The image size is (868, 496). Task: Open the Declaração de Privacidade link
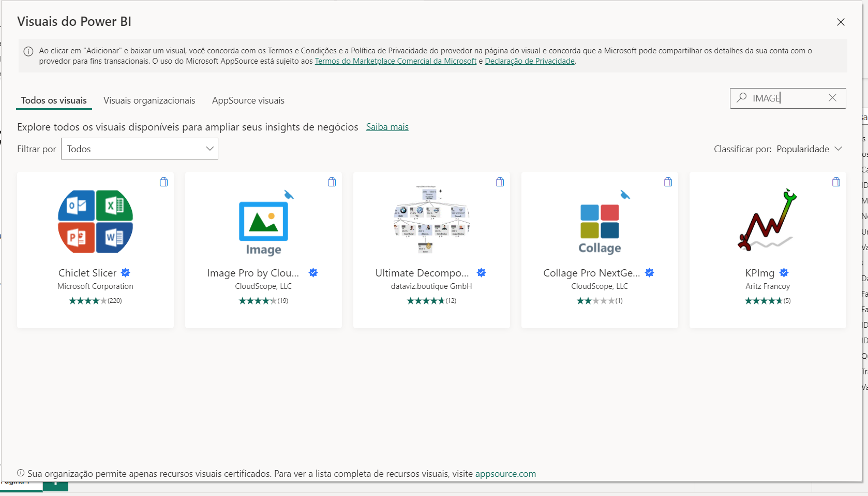pos(530,61)
